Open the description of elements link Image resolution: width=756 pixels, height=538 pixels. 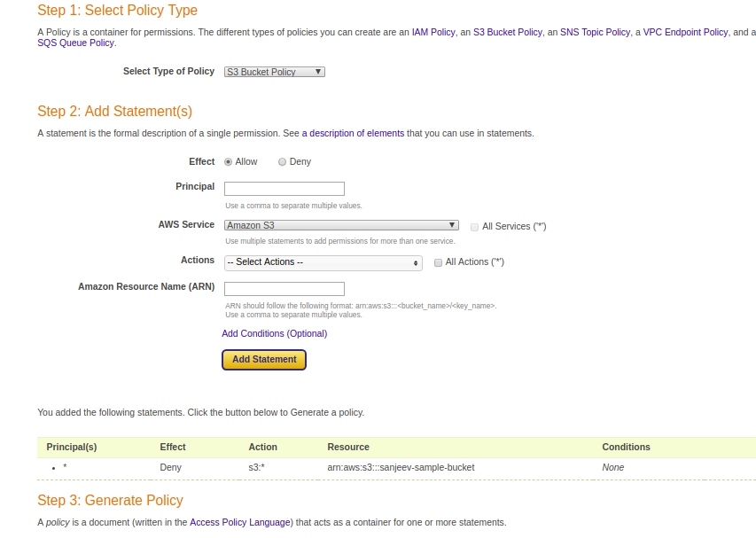pyautogui.click(x=353, y=133)
